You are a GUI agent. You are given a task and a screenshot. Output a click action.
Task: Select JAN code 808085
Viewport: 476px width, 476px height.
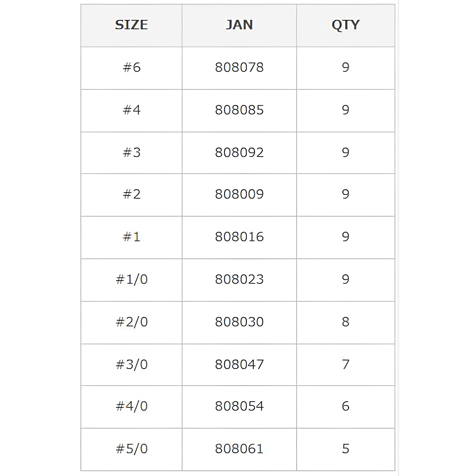click(239, 110)
